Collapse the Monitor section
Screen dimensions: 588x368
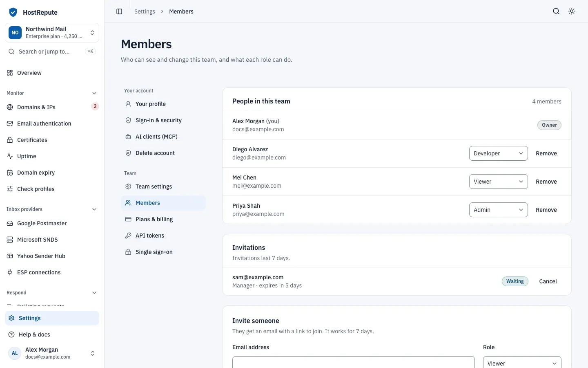[94, 93]
